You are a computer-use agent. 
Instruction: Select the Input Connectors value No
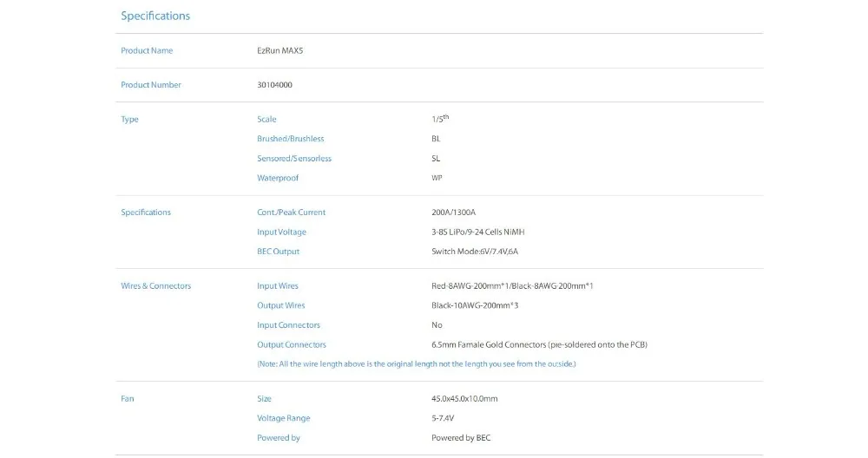pos(437,325)
